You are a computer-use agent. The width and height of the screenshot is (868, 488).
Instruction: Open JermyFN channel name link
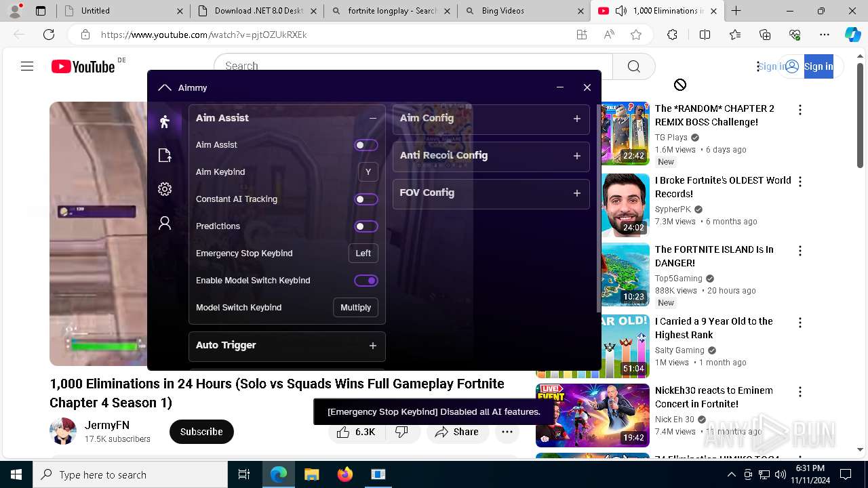[x=107, y=426]
